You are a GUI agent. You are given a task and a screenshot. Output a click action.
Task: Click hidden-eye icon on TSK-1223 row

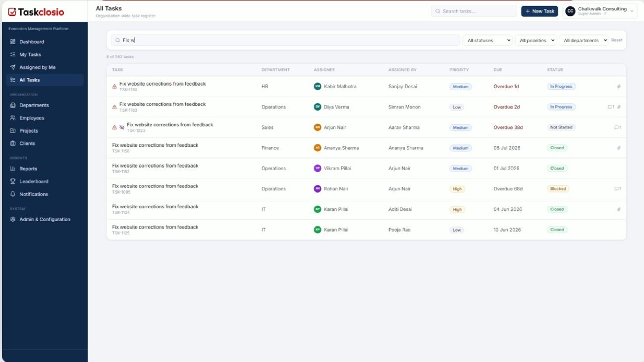coord(122,127)
